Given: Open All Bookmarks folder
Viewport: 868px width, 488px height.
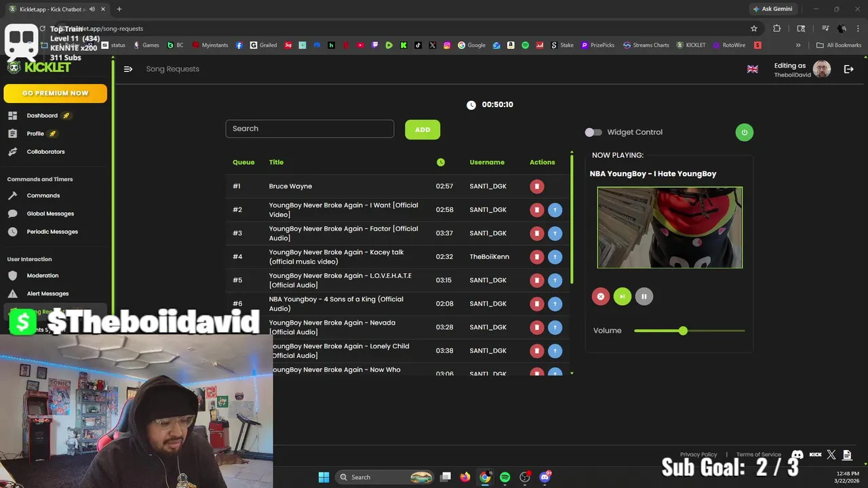Looking at the screenshot, I should (x=839, y=45).
